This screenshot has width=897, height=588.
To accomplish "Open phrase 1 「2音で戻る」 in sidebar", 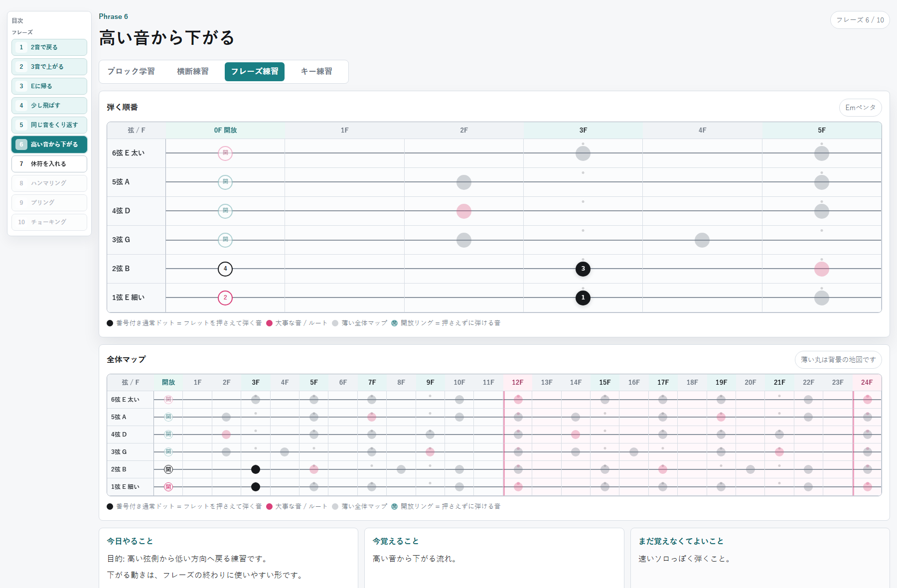I will pos(49,47).
